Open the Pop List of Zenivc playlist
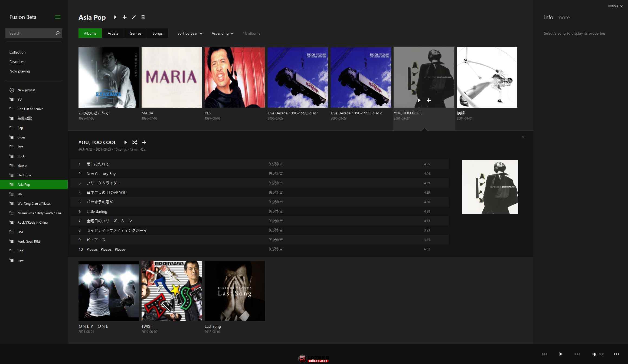The width and height of the screenshot is (628, 364). click(34, 109)
